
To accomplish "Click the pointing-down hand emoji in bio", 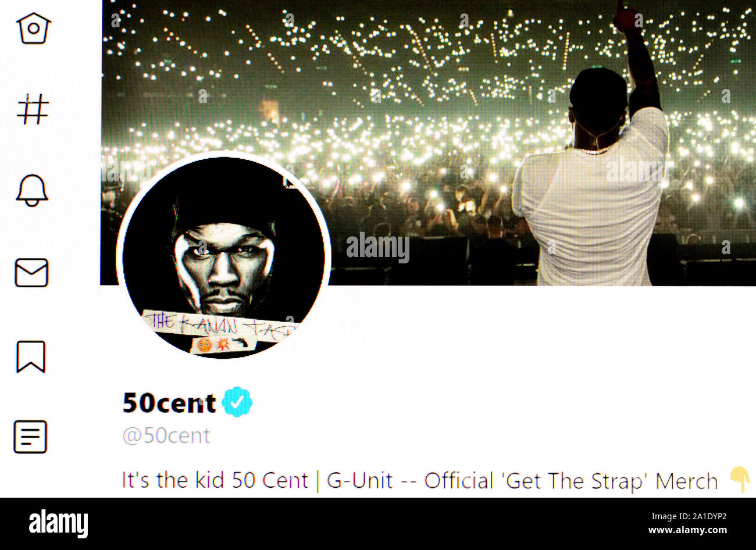I will click(739, 478).
